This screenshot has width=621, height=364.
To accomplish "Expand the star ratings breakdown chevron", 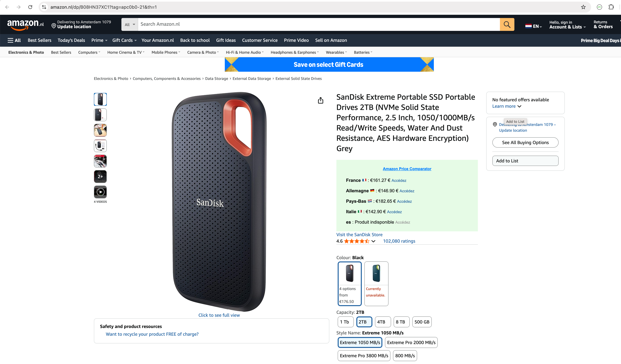I will 373,241.
